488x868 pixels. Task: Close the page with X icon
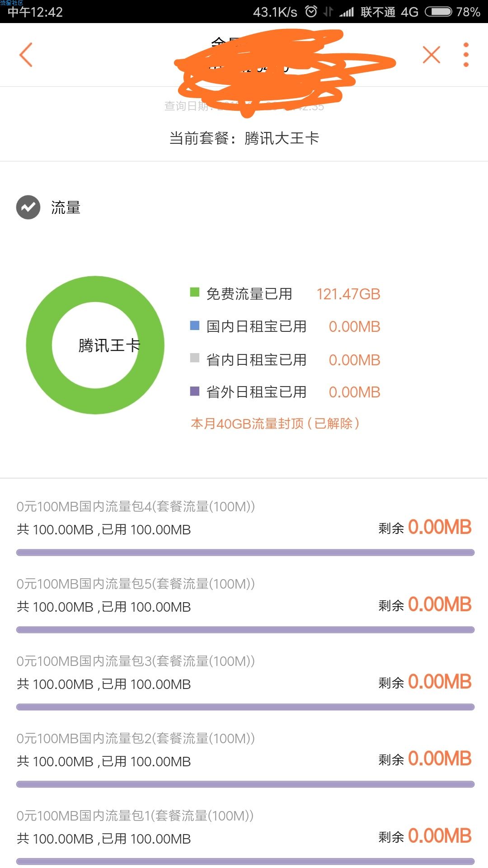coord(431,55)
